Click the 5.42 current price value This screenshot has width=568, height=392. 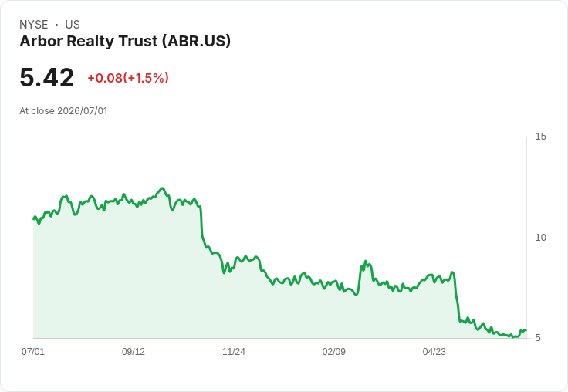pyautogui.click(x=47, y=77)
